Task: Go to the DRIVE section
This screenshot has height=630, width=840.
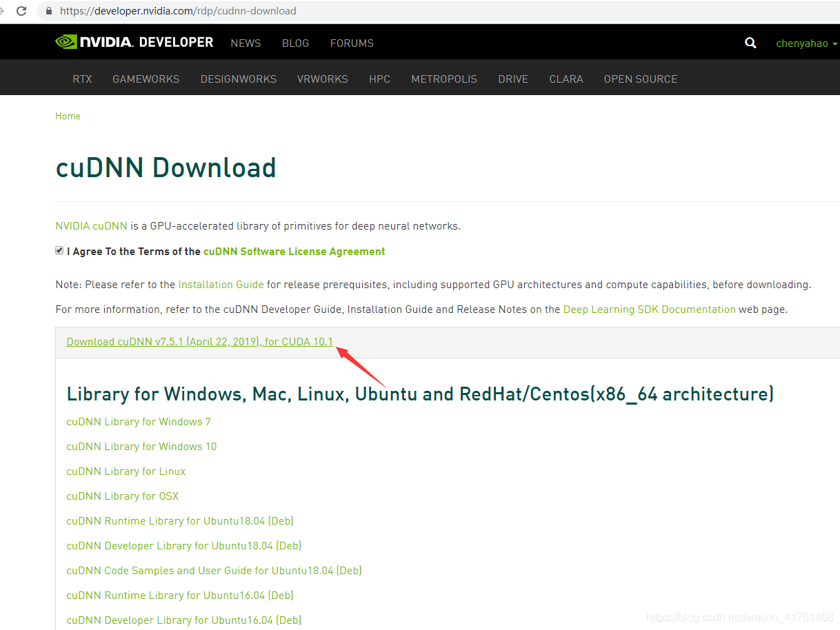Action: click(513, 79)
